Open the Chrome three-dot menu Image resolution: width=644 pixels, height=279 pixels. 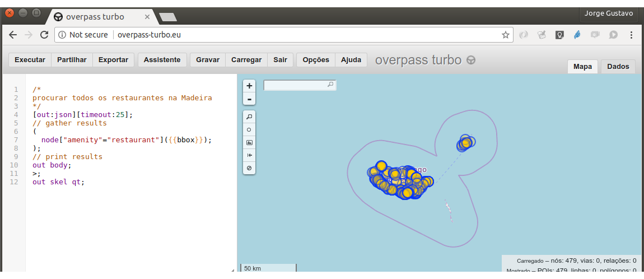coord(632,35)
